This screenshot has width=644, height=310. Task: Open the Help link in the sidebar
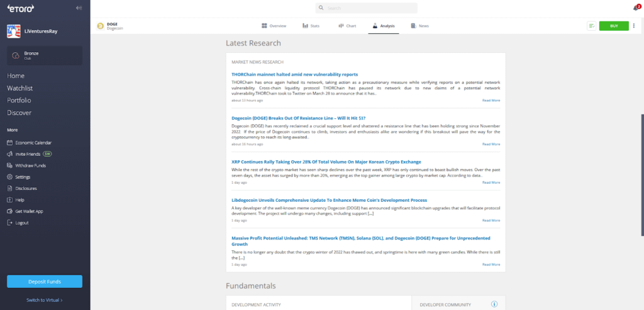19,200
